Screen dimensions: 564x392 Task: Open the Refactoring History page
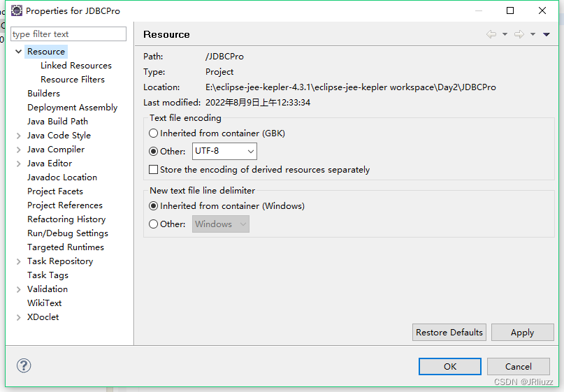coord(66,219)
